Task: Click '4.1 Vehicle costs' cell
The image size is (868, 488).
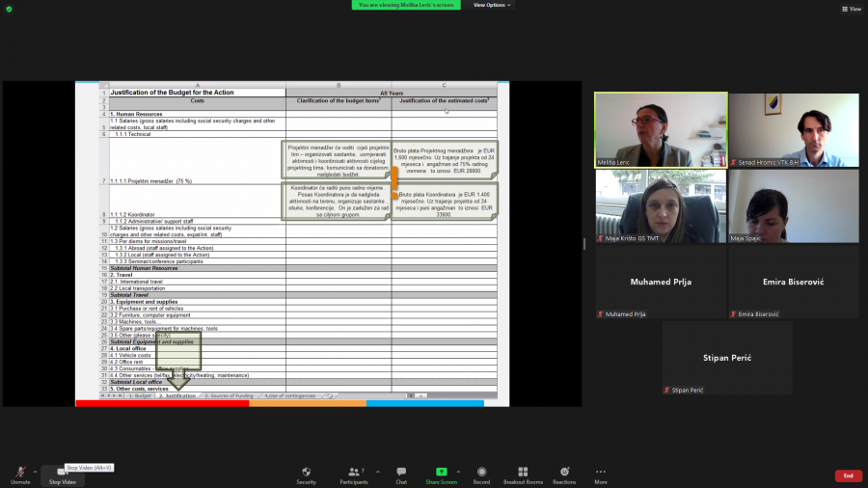Action: 198,355
